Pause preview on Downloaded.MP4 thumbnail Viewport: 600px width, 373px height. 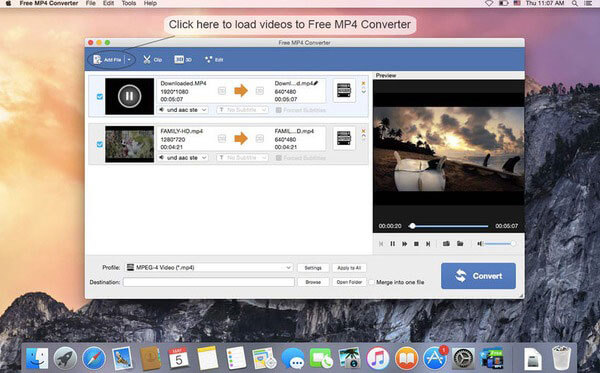click(129, 96)
